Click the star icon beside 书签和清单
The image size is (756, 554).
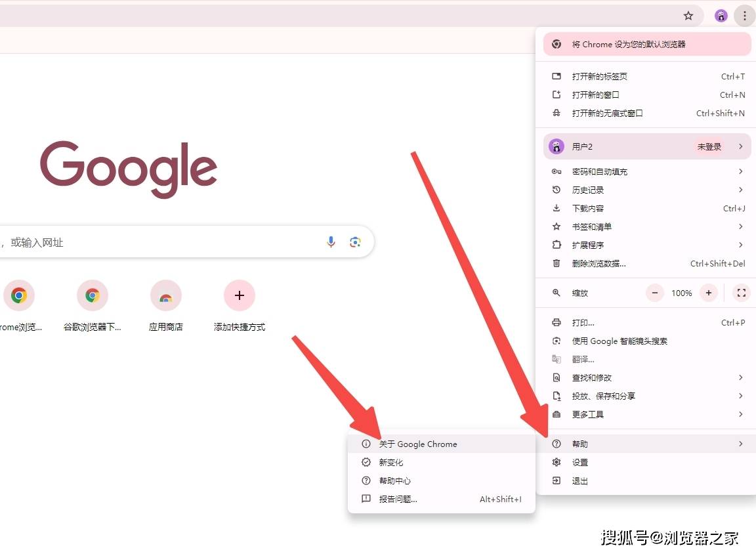coord(556,226)
